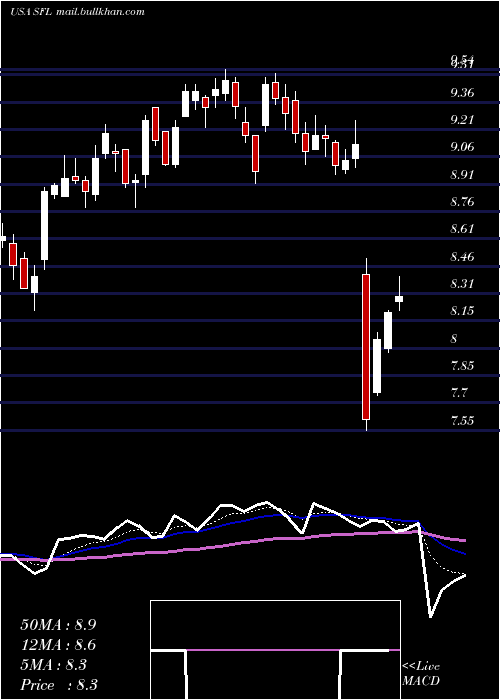Click the 7.55 price axis label
Viewport: 500px width, 700px height.
[462, 421]
